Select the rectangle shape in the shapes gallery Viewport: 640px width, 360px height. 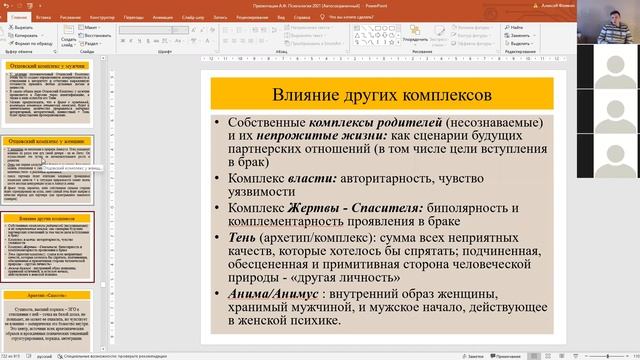click(x=378, y=28)
